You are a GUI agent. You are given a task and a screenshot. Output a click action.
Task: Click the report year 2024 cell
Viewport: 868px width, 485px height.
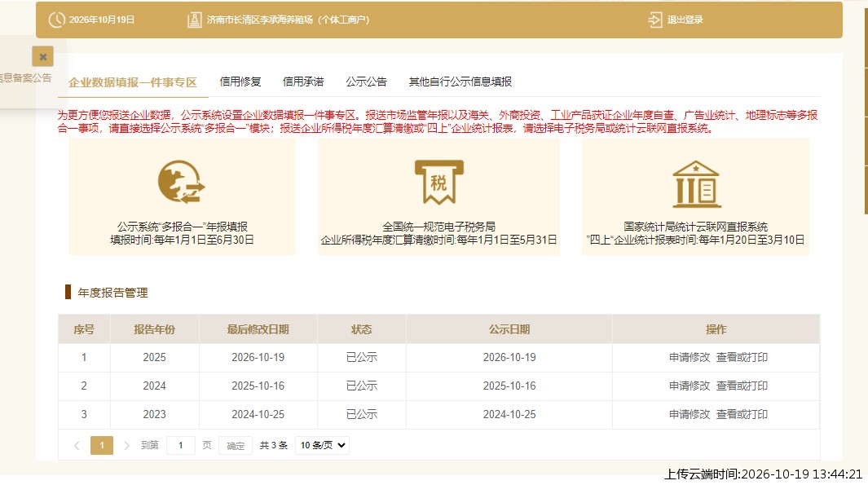click(x=154, y=386)
